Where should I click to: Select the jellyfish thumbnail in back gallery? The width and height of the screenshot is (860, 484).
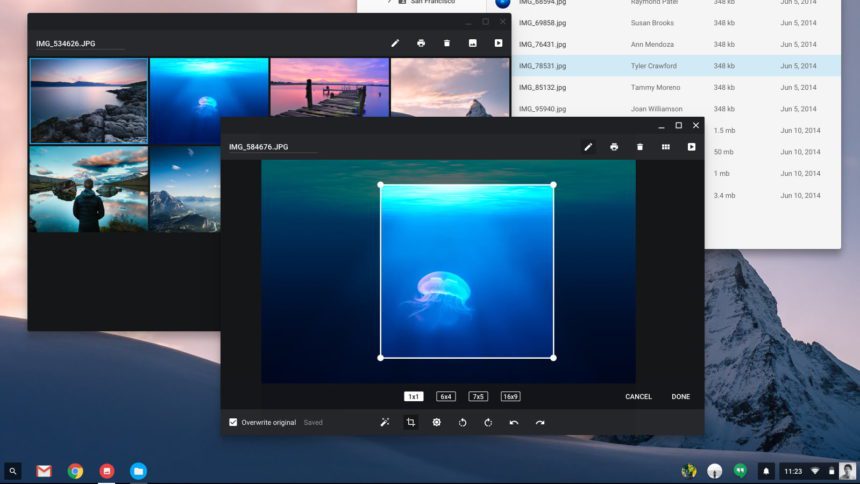coord(209,101)
